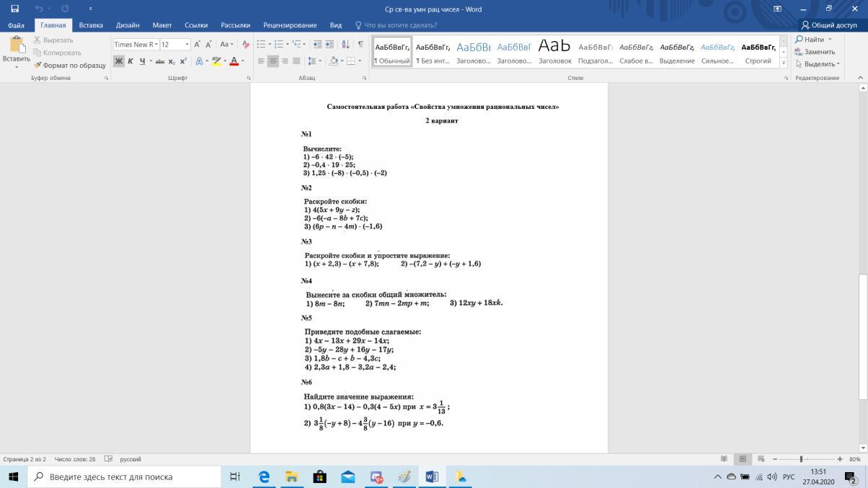The width and height of the screenshot is (868, 488).
Task: Align text right
Action: click(x=285, y=61)
